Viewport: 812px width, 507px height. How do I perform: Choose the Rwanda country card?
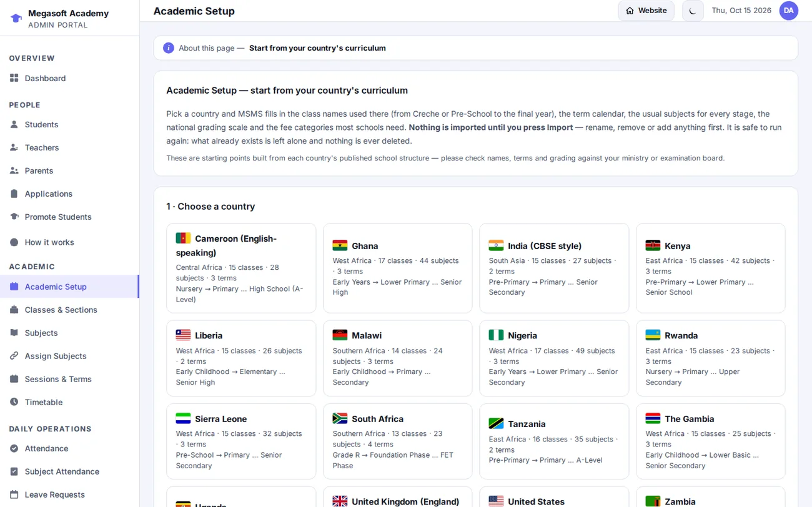(x=710, y=358)
